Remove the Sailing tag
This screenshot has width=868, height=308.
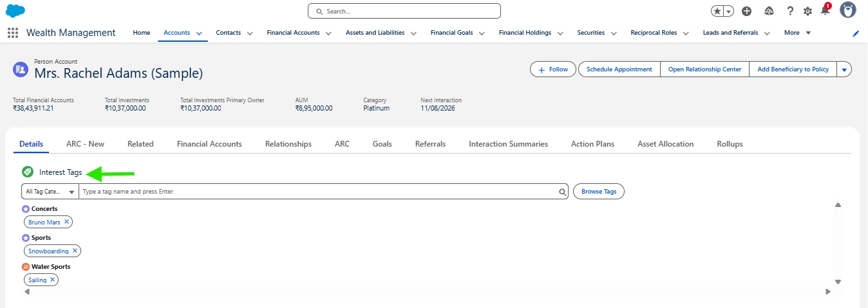pyautogui.click(x=52, y=280)
